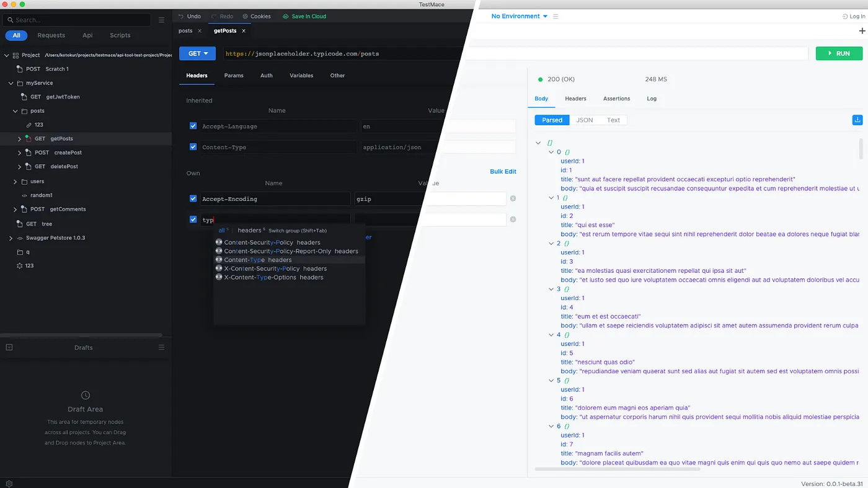Open the Params tab

pos(234,76)
